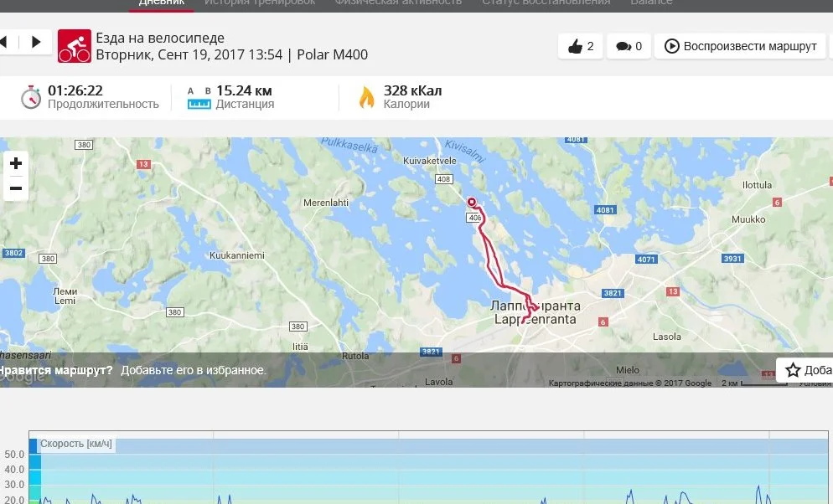833x504 pixels.
Task: Click the flame calories icon
Action: point(366,97)
